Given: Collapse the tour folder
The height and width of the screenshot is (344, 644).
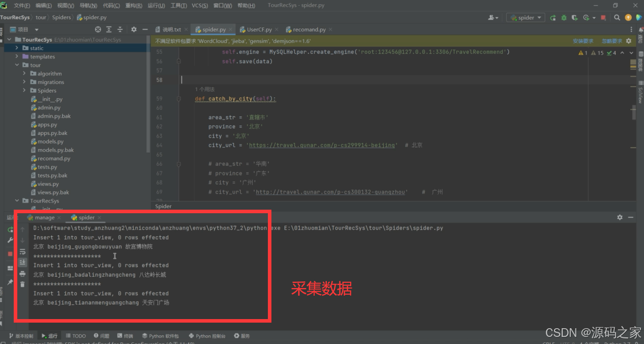Looking at the screenshot, I should (x=17, y=65).
